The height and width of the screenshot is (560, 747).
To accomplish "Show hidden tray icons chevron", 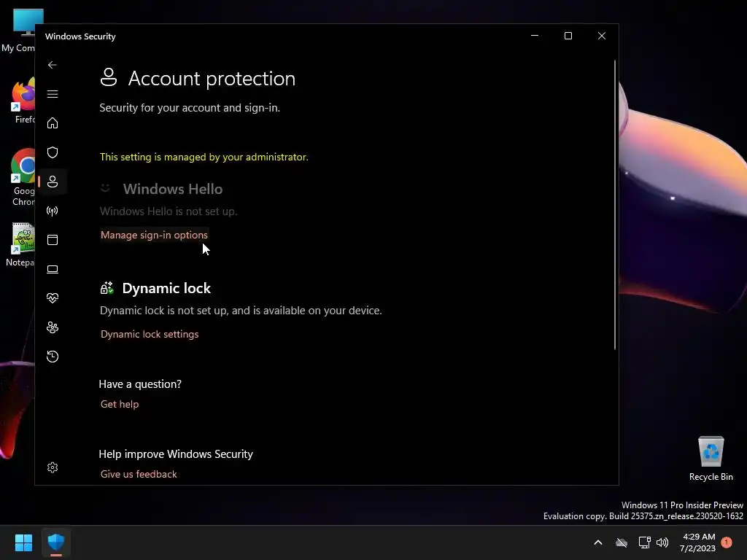I will coord(598,542).
